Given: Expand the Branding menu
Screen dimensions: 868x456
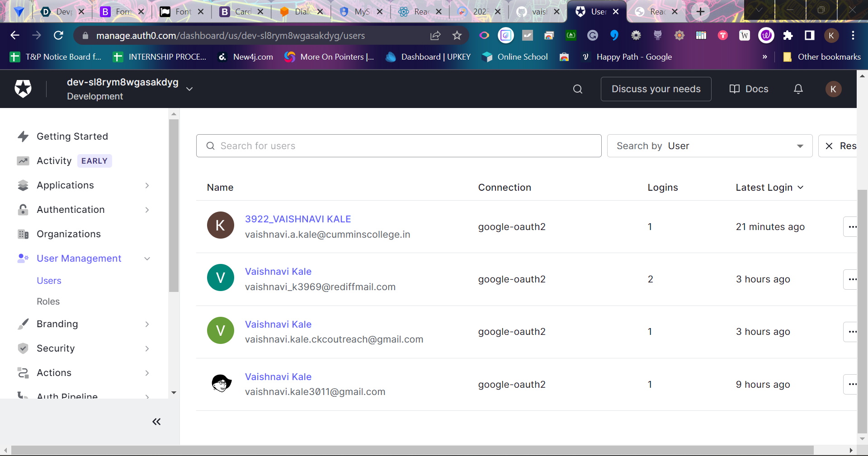Looking at the screenshot, I should 147,324.
